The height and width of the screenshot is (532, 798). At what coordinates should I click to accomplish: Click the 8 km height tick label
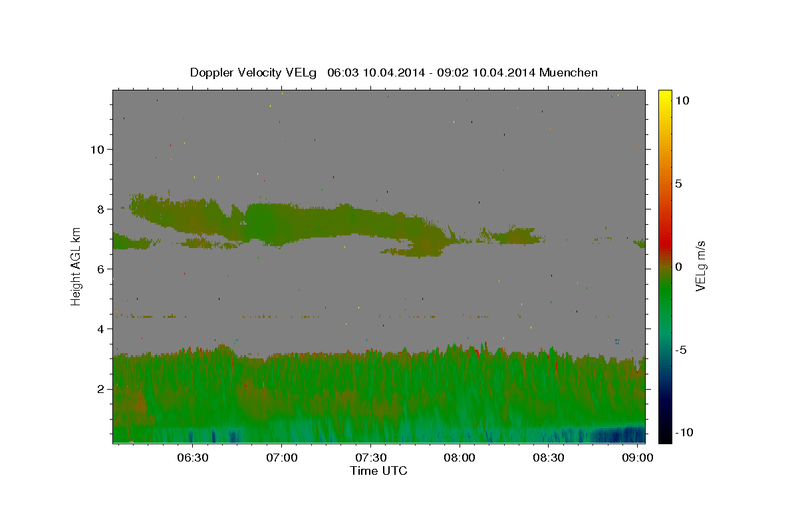pyautogui.click(x=101, y=209)
